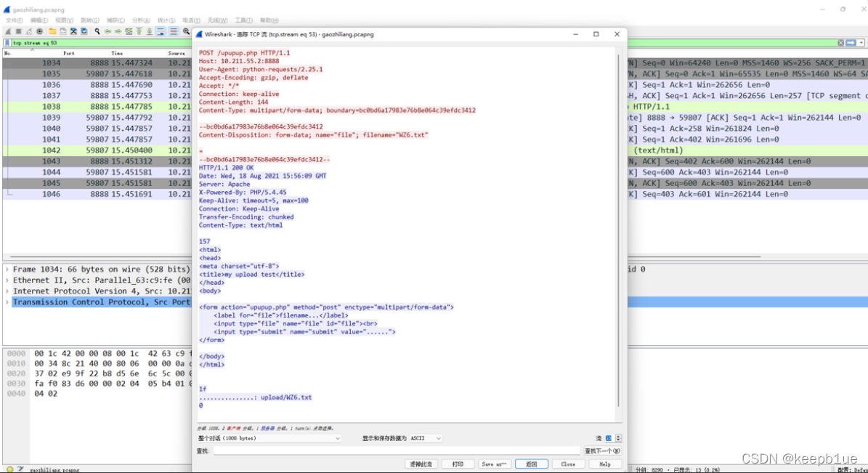Expand the Internet Protocol Version 4 row
The width and height of the screenshot is (868, 473).
click(7, 291)
